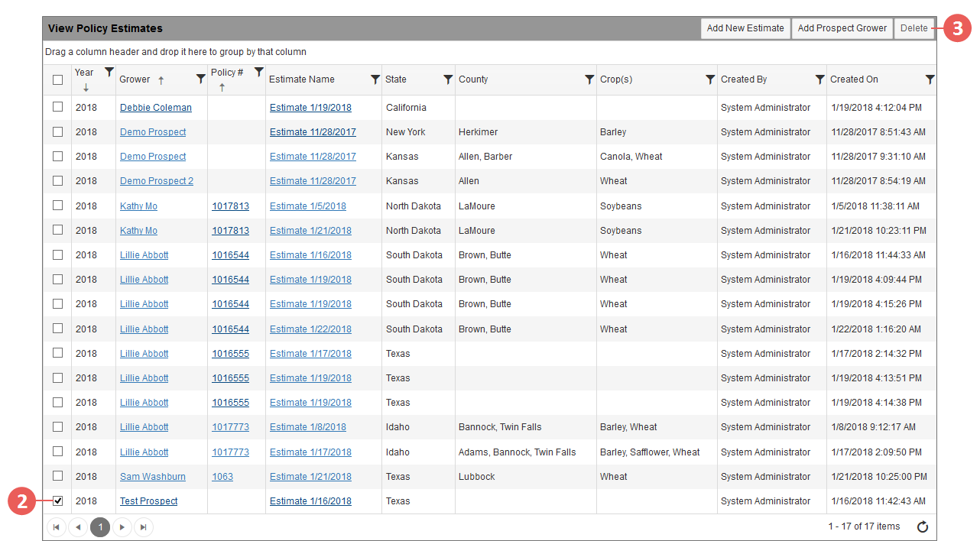The height and width of the screenshot is (541, 980).
Task: Open Test Prospect's Estimate 1/16/2018 link
Action: [310, 501]
